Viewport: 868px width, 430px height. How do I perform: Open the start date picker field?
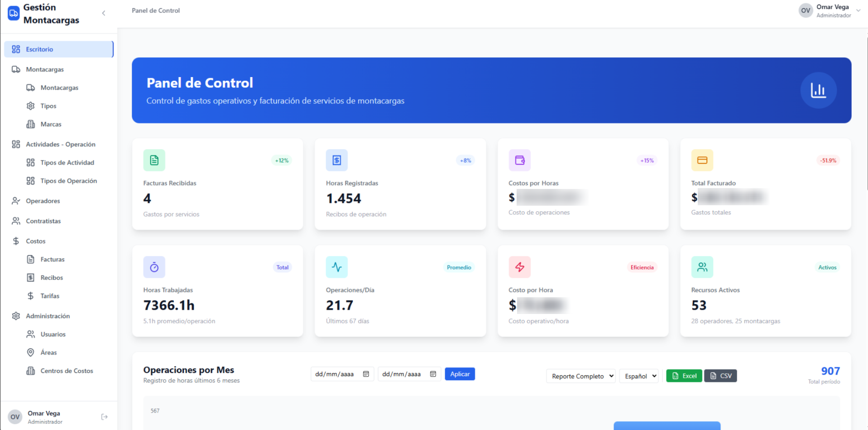[x=342, y=373]
